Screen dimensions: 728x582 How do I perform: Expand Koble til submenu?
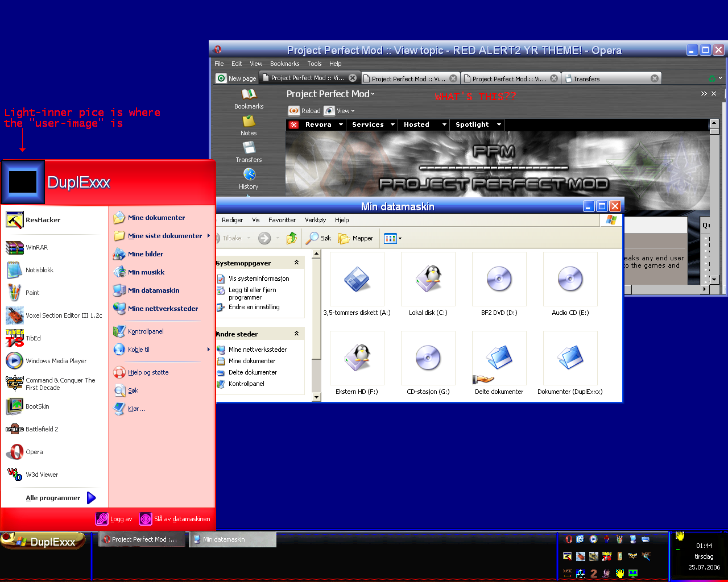pyautogui.click(x=162, y=350)
